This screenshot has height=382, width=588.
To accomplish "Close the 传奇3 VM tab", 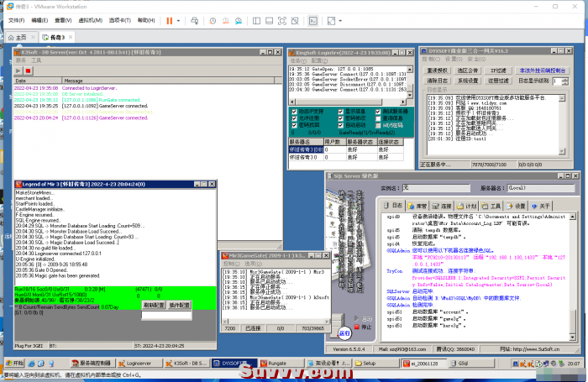I will coord(71,37).
